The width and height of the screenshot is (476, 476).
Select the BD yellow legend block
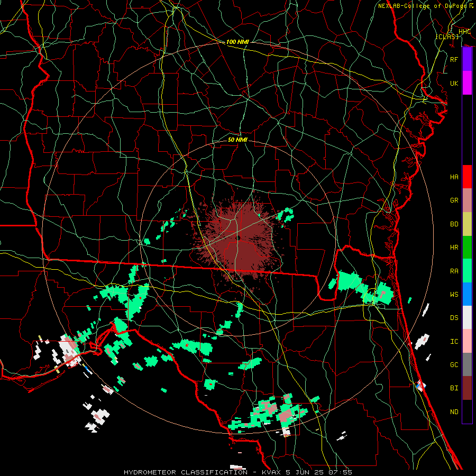tap(467, 224)
